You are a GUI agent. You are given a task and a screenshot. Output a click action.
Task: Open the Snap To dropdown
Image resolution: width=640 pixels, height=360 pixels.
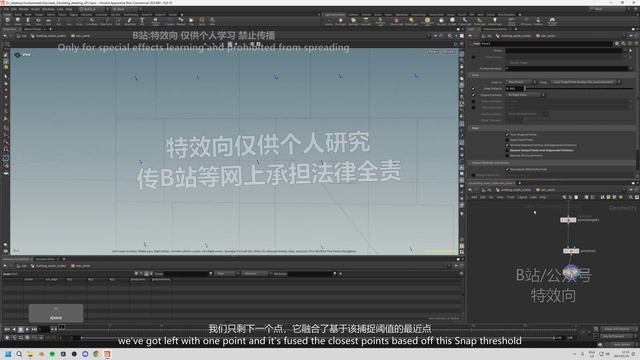(521, 82)
